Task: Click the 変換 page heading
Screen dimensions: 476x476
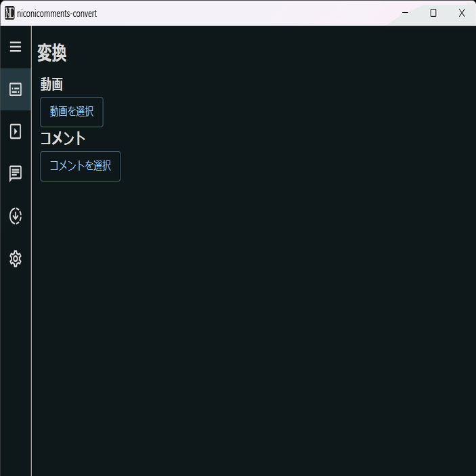Action: (52, 53)
